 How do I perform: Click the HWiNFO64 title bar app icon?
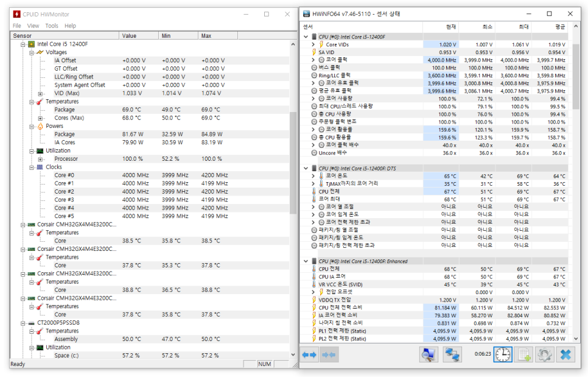pos(306,14)
